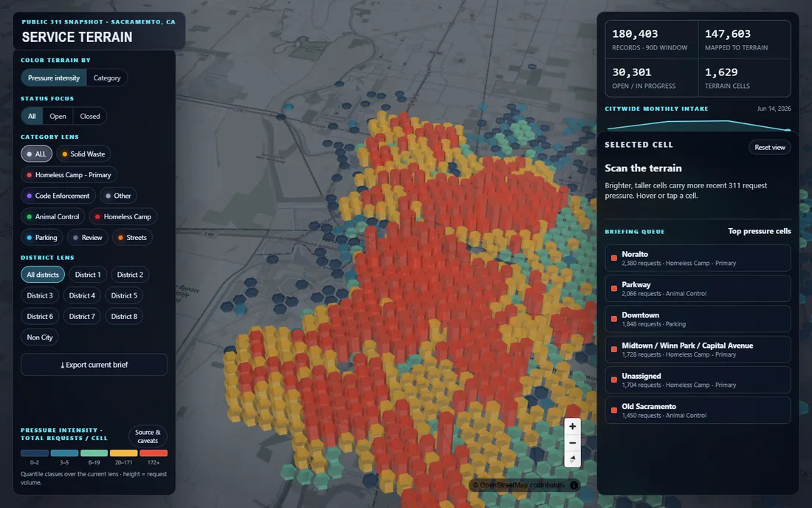This screenshot has width=812, height=508.
Task: Open Downtown cell in briefing queue
Action: 698,319
